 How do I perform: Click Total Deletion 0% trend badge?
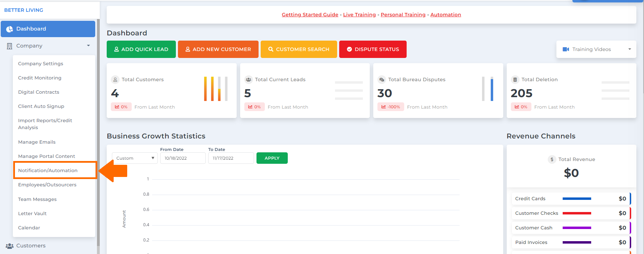pyautogui.click(x=521, y=107)
